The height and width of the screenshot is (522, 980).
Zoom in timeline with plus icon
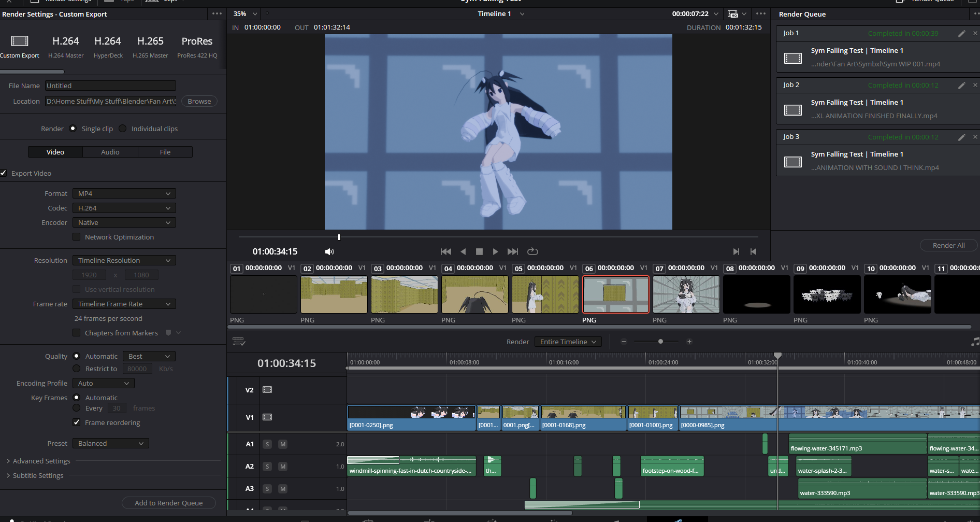point(689,342)
